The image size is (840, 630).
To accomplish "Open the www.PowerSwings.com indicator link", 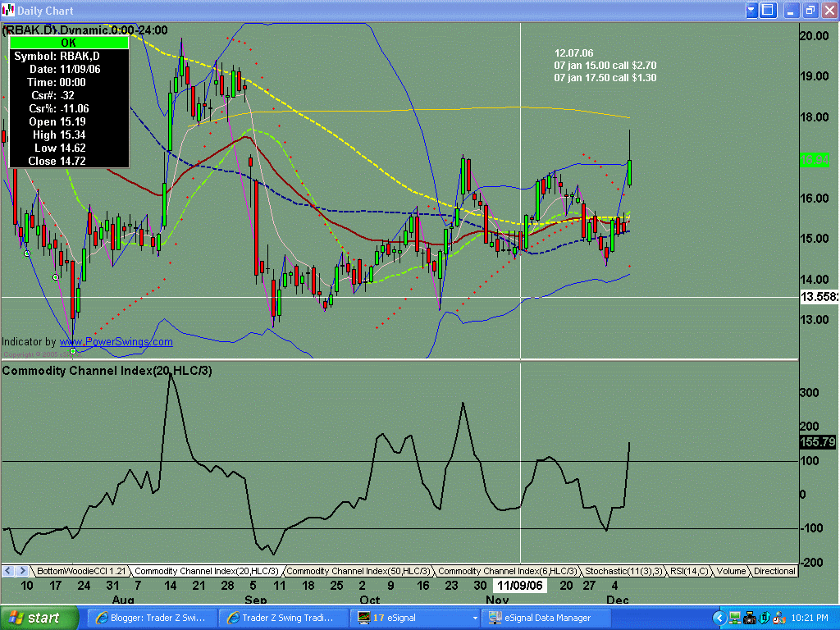I will [x=116, y=342].
